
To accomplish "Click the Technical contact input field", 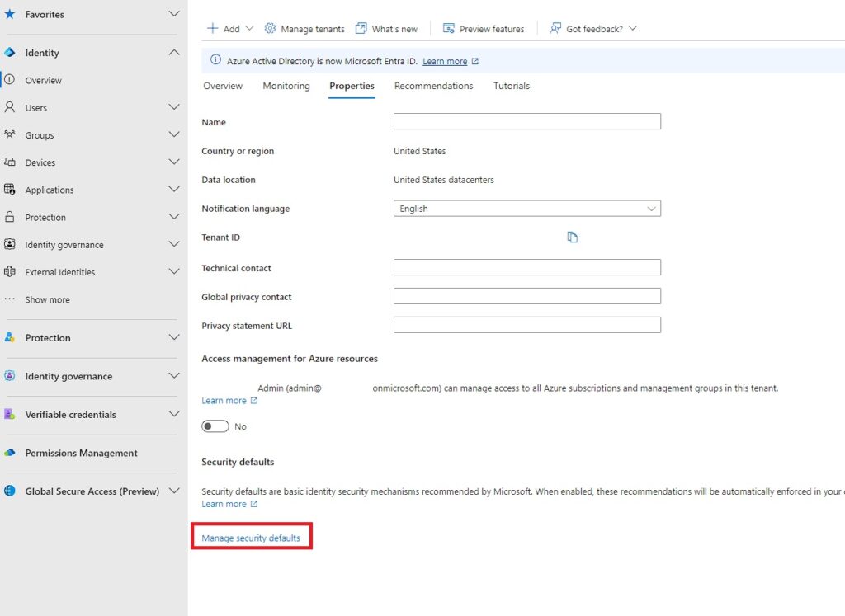I will click(527, 267).
